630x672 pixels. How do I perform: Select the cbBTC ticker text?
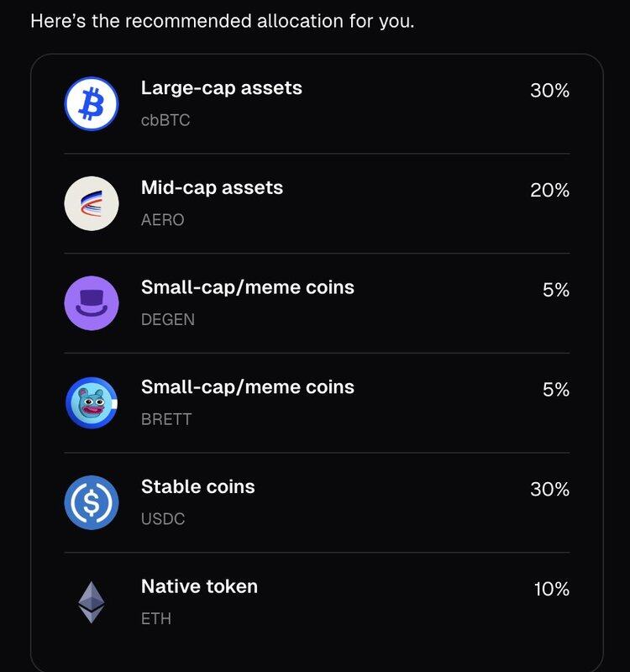[x=165, y=120]
